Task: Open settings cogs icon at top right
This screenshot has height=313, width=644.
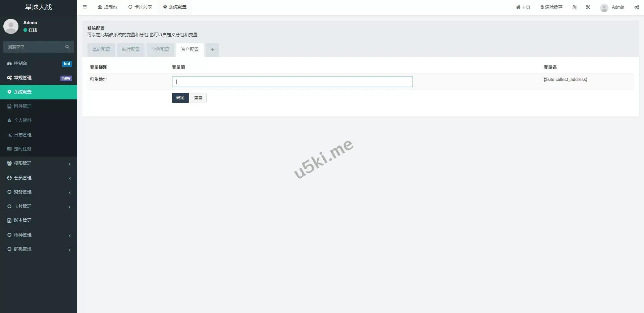Action: [636, 7]
